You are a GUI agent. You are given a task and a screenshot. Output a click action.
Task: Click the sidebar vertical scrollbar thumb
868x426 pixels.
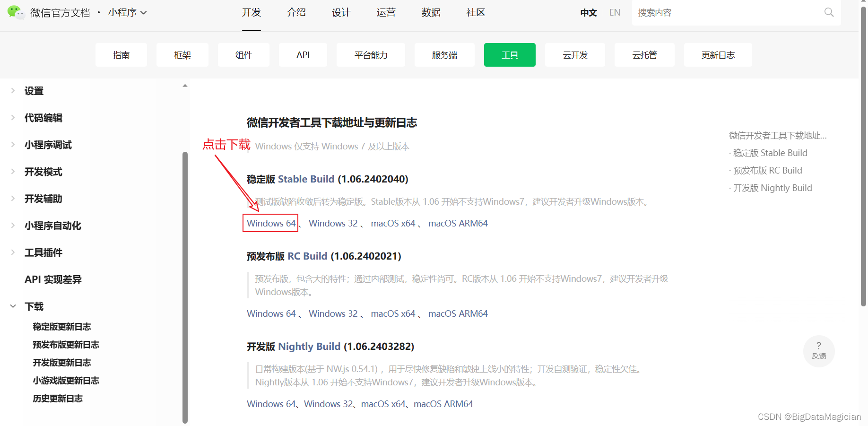(185, 287)
